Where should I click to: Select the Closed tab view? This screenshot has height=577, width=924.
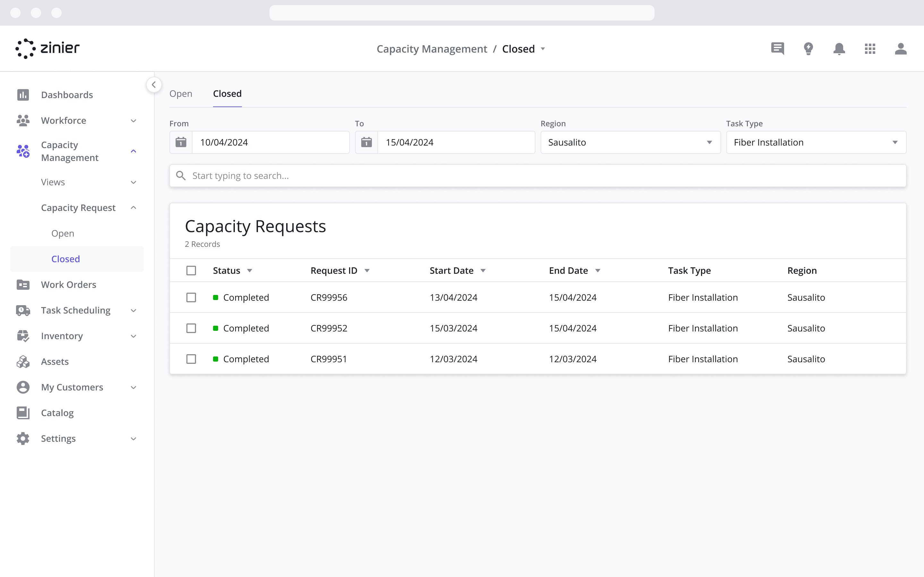[x=227, y=93]
